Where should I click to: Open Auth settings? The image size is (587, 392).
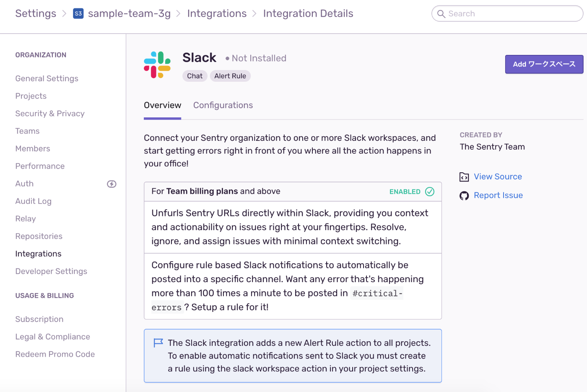[24, 184]
